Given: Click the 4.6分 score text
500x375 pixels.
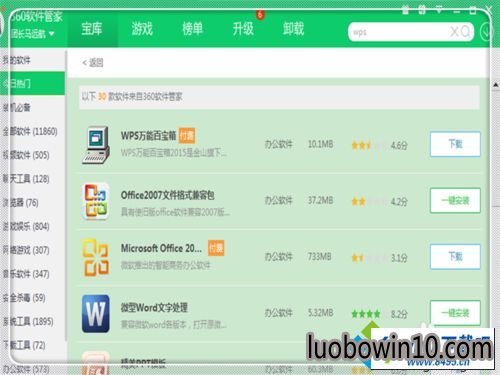Looking at the screenshot, I should (399, 145).
